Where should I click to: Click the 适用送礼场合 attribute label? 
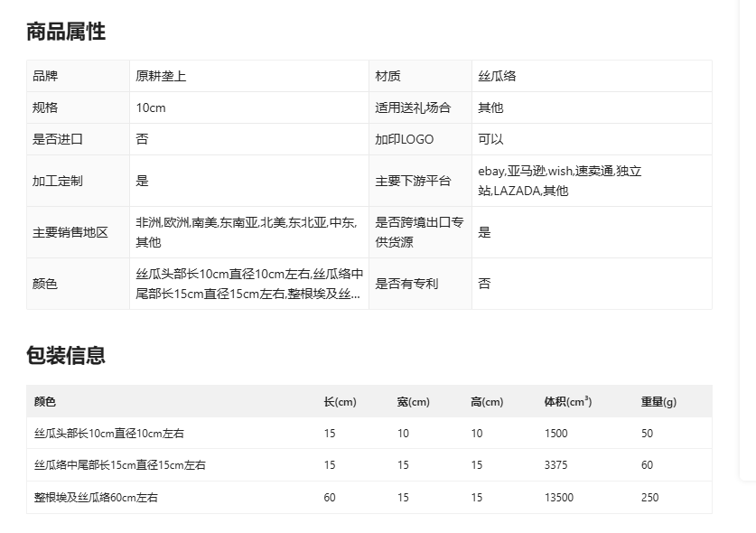[413, 108]
